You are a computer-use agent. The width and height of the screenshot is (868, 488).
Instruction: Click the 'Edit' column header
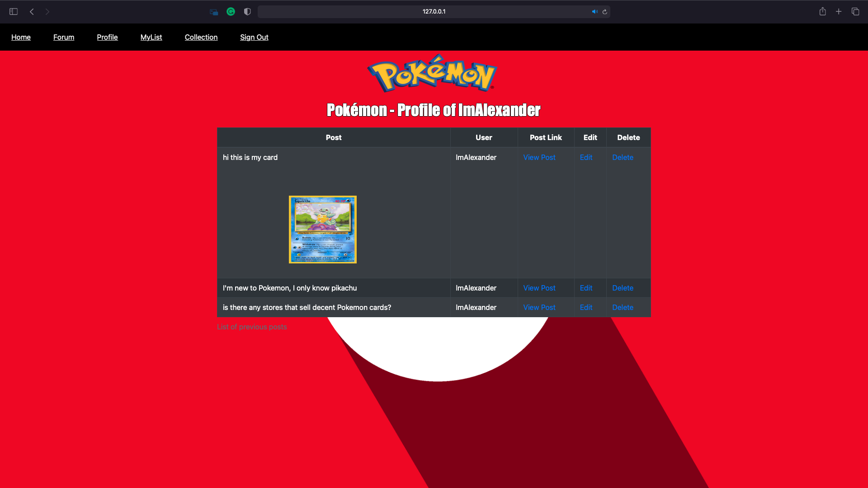click(590, 137)
